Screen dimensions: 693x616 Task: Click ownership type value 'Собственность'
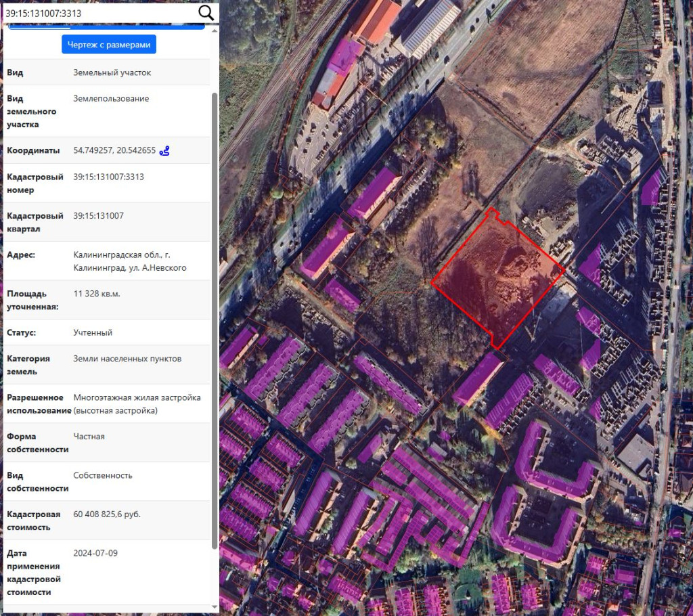[103, 475]
